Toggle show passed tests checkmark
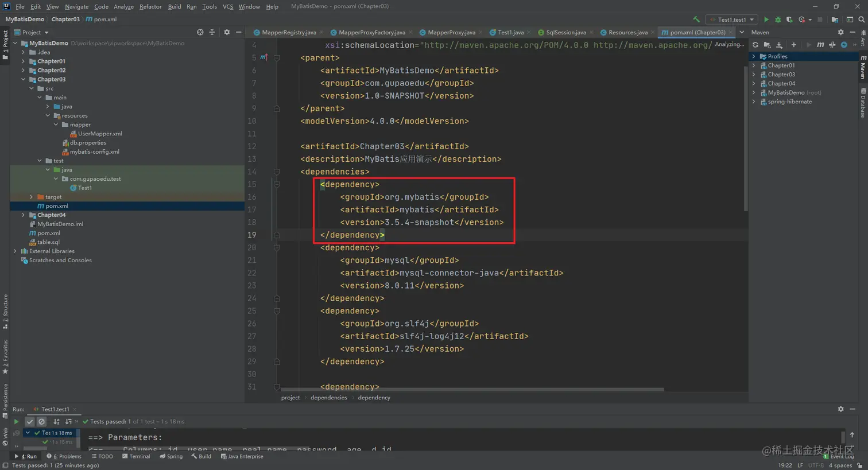This screenshot has height=470, width=868. tap(30, 421)
